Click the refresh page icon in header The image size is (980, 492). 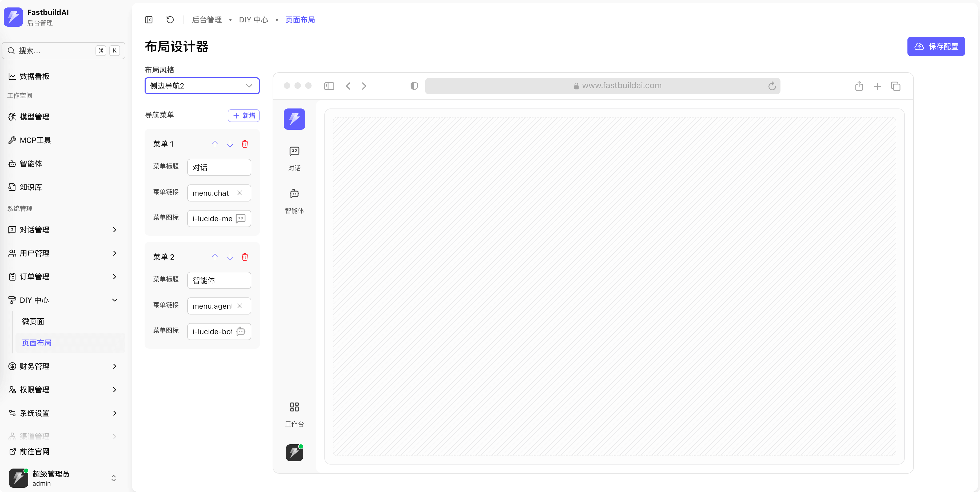(170, 20)
